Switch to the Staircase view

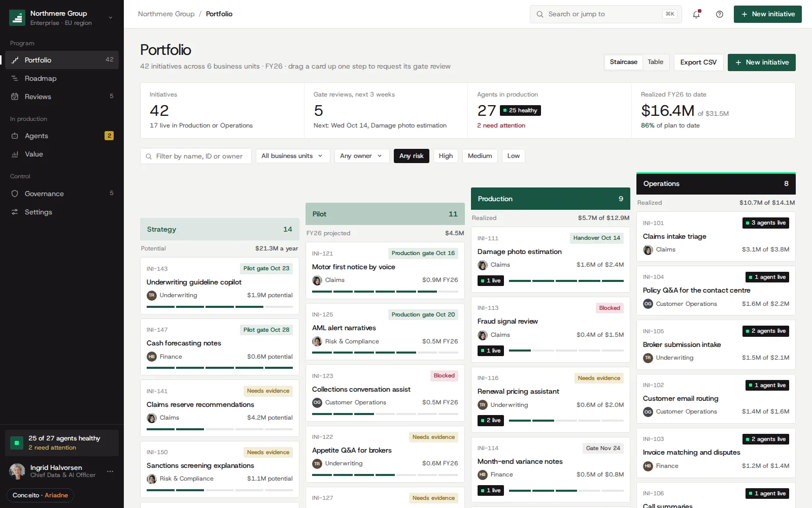pyautogui.click(x=623, y=62)
